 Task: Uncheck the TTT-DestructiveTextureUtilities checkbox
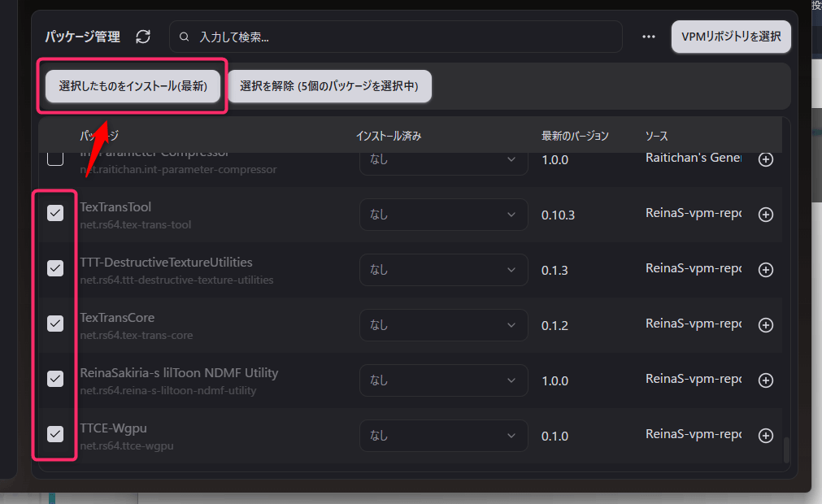click(x=55, y=268)
